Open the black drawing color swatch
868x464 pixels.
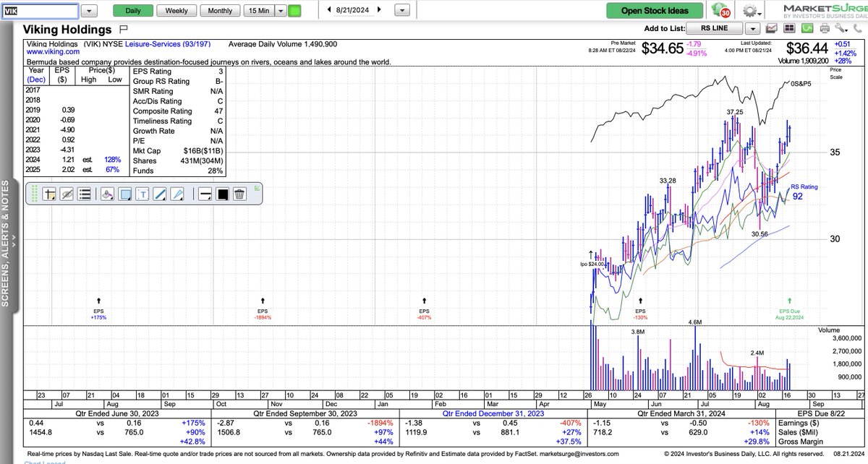pyautogui.click(x=222, y=194)
